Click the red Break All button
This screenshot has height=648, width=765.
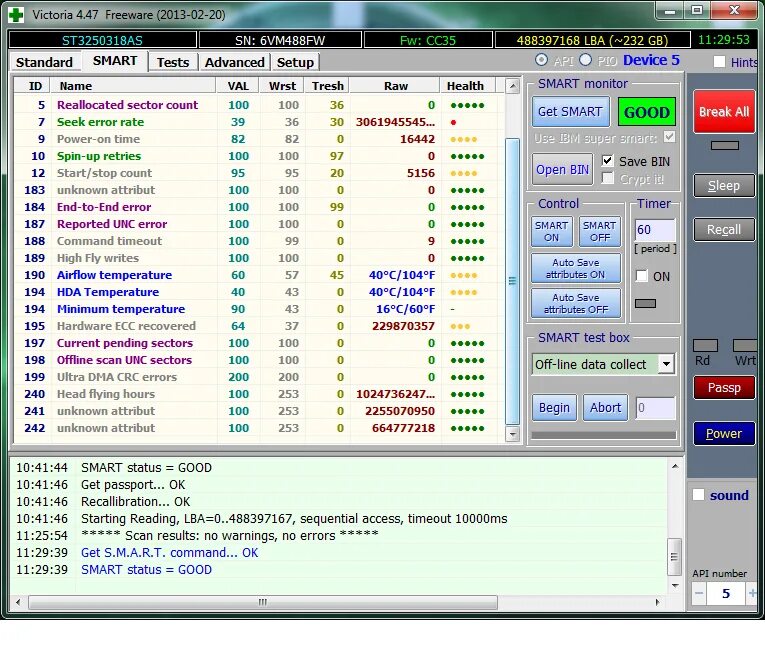click(x=724, y=112)
